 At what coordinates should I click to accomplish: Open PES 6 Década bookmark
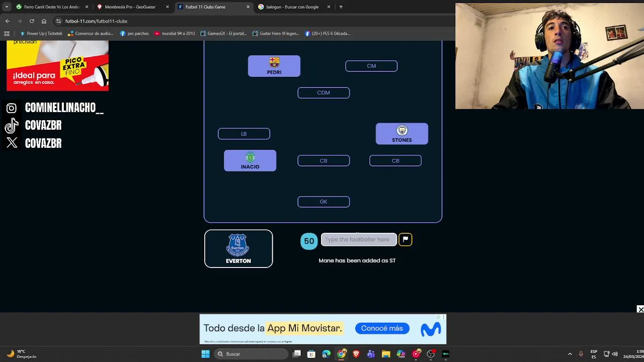[328, 34]
